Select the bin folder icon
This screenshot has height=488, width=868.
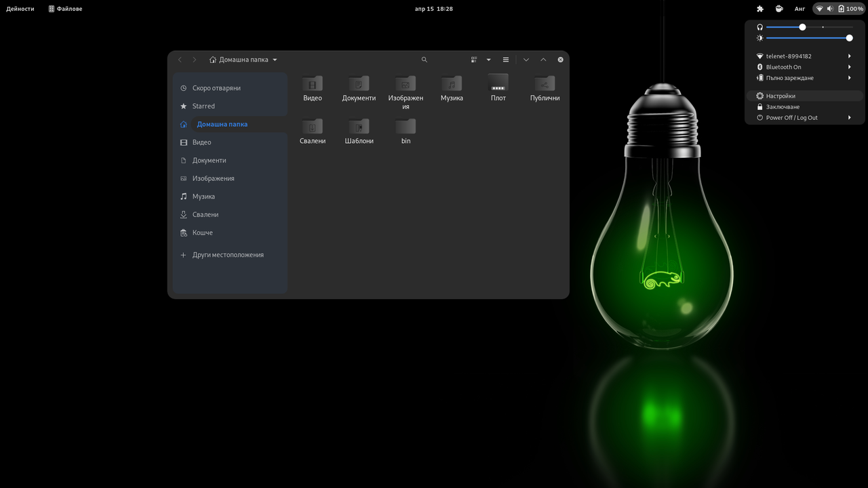point(406,126)
